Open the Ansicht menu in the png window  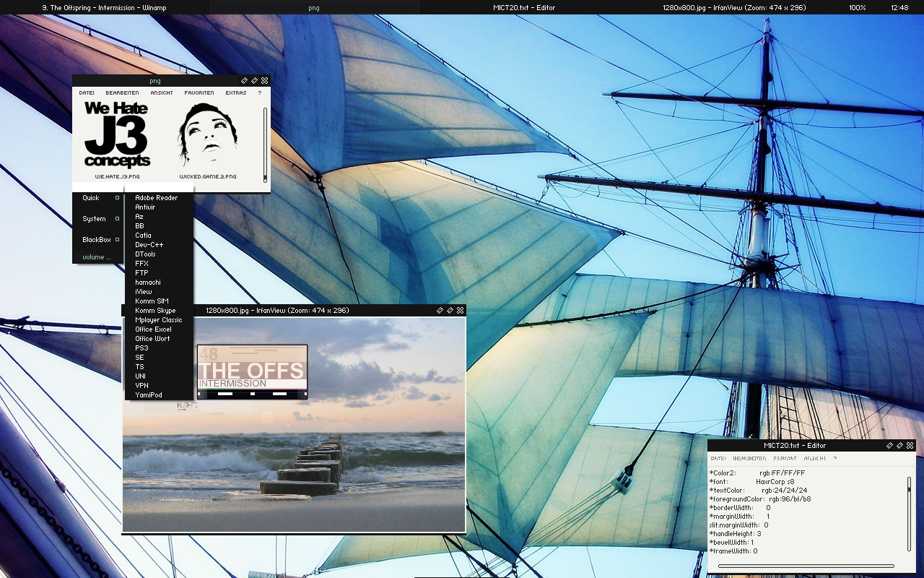162,92
